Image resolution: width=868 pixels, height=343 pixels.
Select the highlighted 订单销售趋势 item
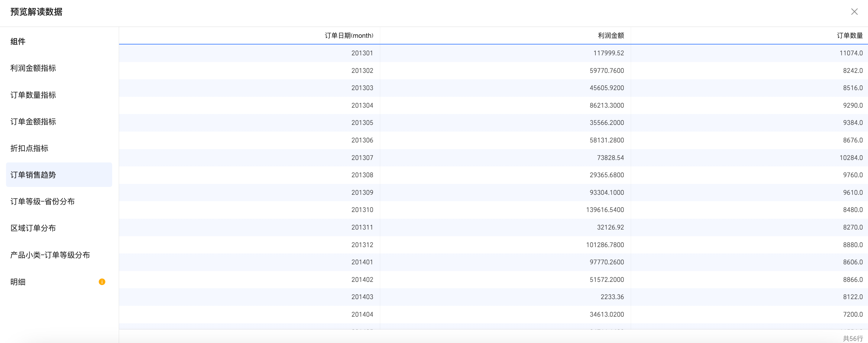(x=33, y=175)
